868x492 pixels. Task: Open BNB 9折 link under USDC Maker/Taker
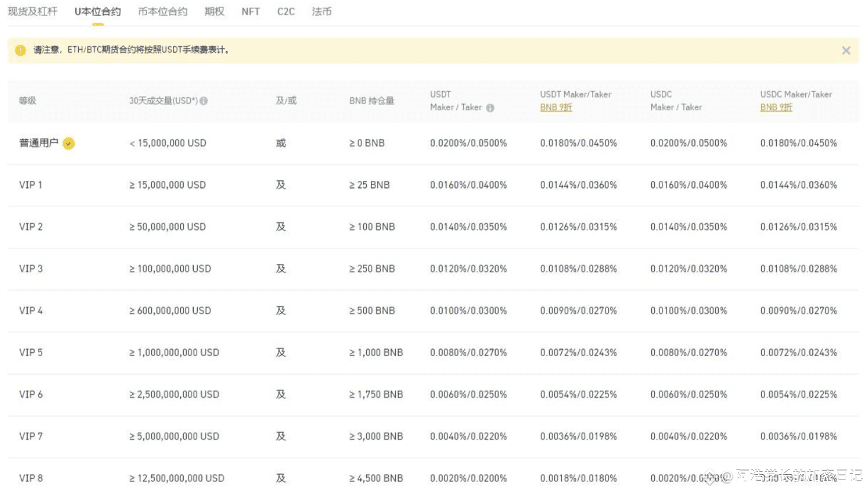pos(776,107)
